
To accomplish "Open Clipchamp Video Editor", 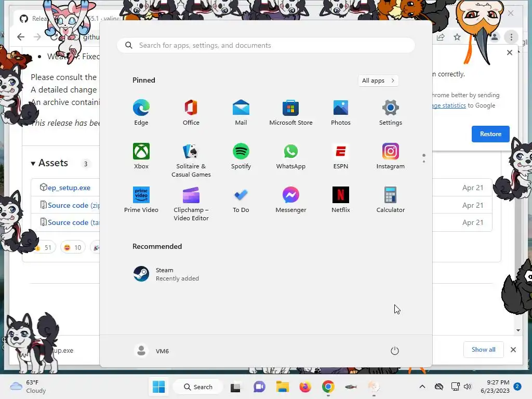I will (191, 204).
